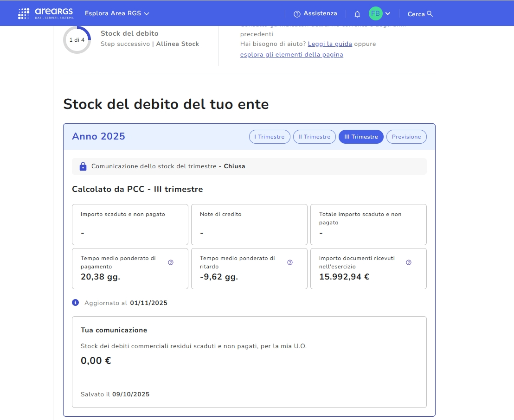The height and width of the screenshot is (420, 514).
Task: Click the FB user avatar
Action: (375, 13)
